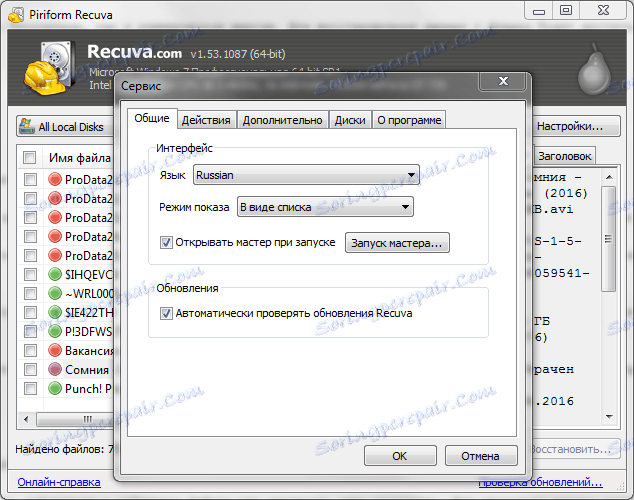Open the Онлайн-справка link
This screenshot has height=500, width=634.
click(59, 482)
